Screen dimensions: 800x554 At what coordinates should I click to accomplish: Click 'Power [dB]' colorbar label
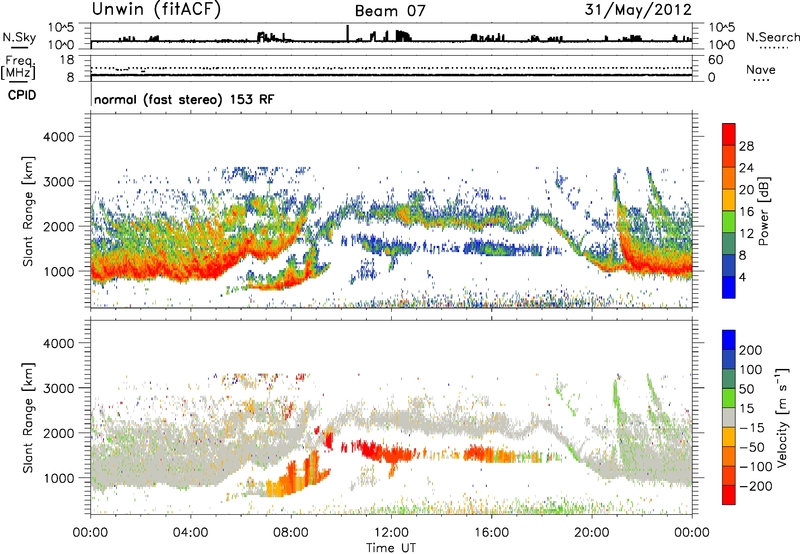763,211
